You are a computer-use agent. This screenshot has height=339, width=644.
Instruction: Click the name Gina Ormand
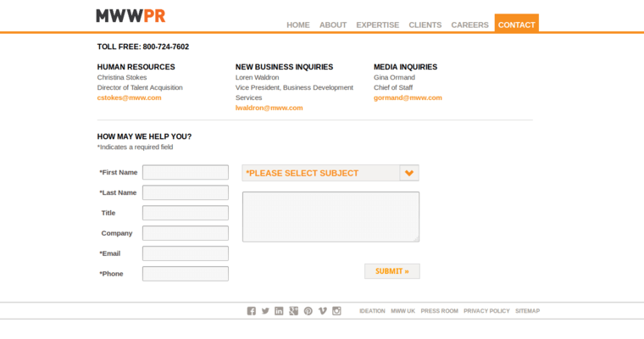[x=394, y=77]
